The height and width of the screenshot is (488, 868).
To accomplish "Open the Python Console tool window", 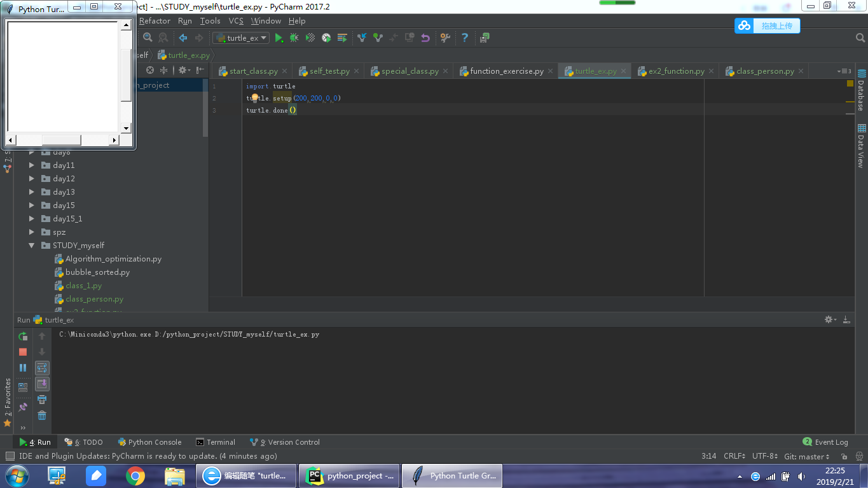I will pyautogui.click(x=149, y=442).
